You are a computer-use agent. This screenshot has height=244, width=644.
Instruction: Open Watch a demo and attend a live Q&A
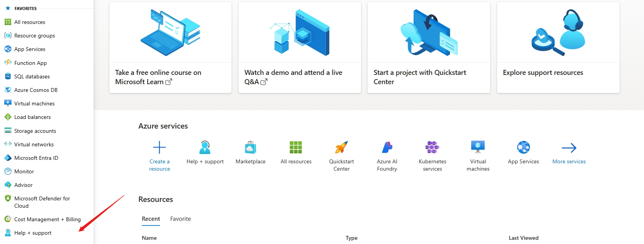pos(293,77)
